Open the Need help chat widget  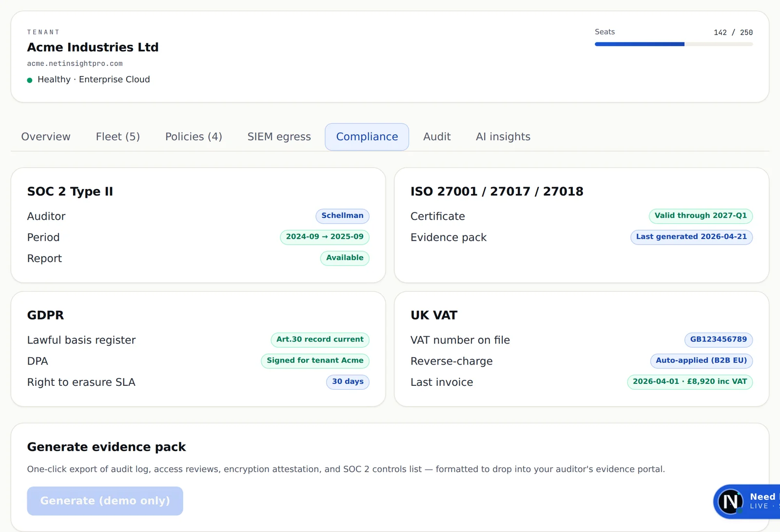747,501
